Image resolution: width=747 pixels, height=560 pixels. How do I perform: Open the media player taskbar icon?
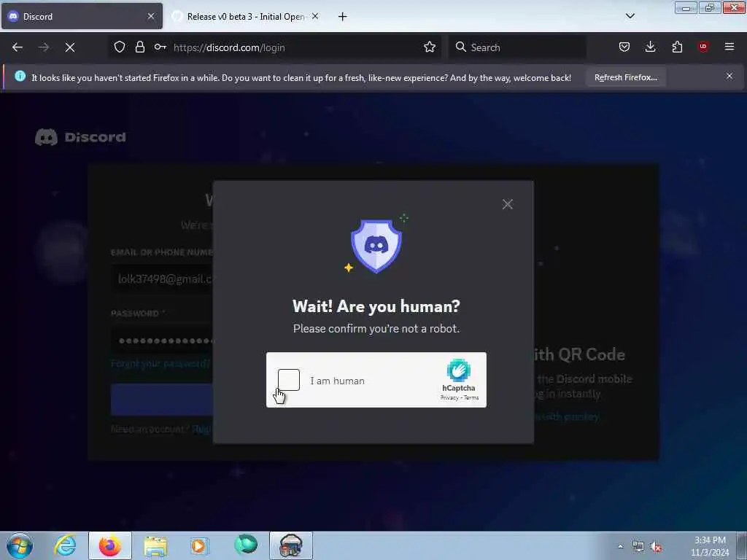tap(199, 545)
